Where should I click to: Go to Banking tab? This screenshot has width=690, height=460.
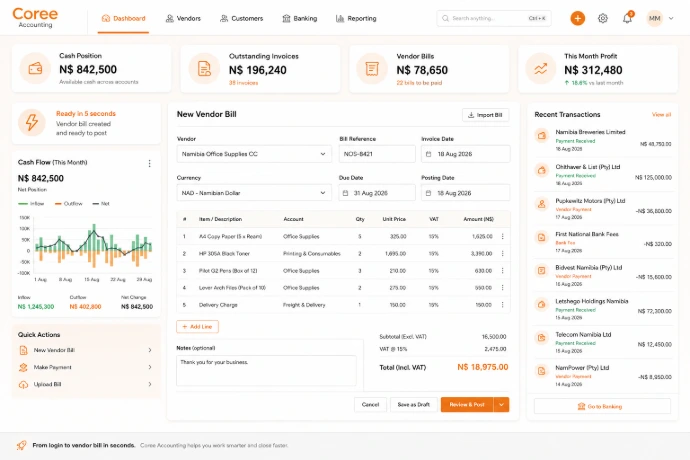[299, 18]
